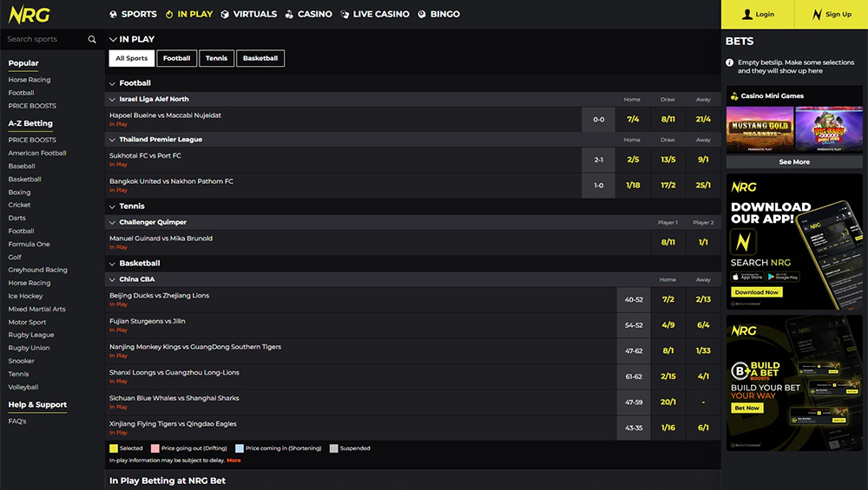Select the Basketball filter tab
Screen dimensions: 868x490
pos(260,58)
